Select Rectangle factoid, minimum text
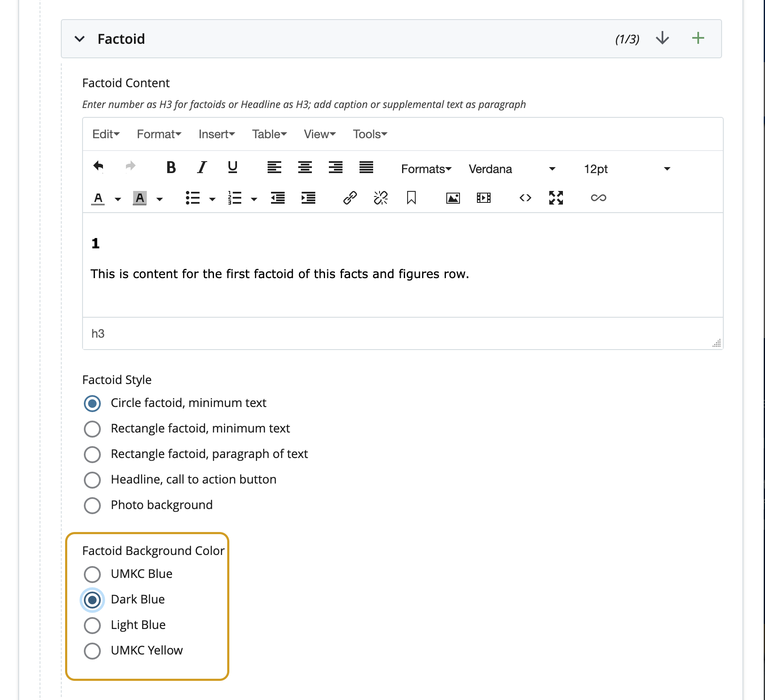Screen dimensions: 765x700 click(92, 429)
